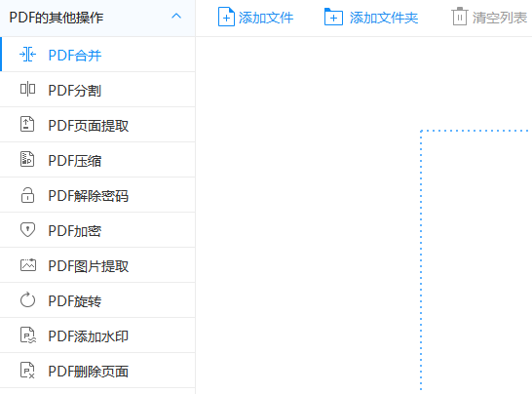Select the PDF加密 entry

coord(97,230)
